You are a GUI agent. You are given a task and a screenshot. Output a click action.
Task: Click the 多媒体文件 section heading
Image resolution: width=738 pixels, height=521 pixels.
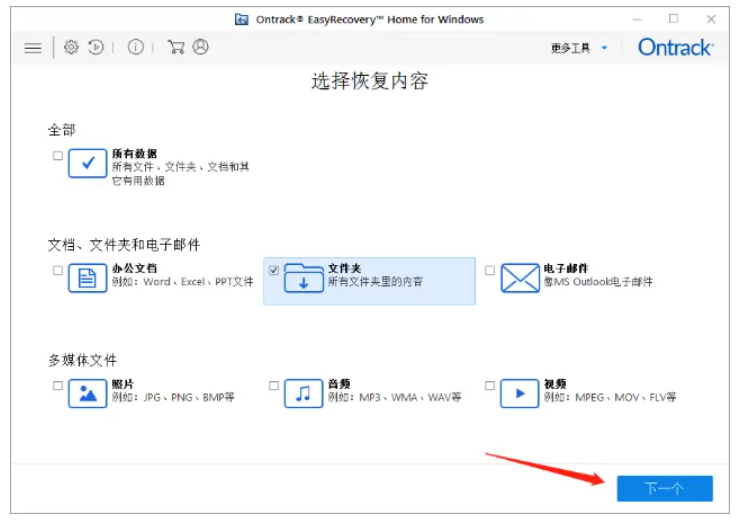point(82,361)
